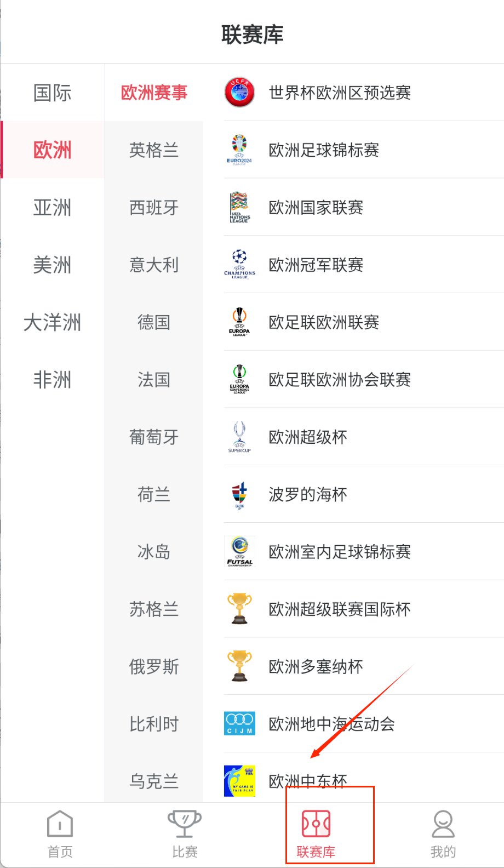Viewport: 504px width, 868px height.
Task: Select 德国 from the country list
Action: (x=154, y=322)
